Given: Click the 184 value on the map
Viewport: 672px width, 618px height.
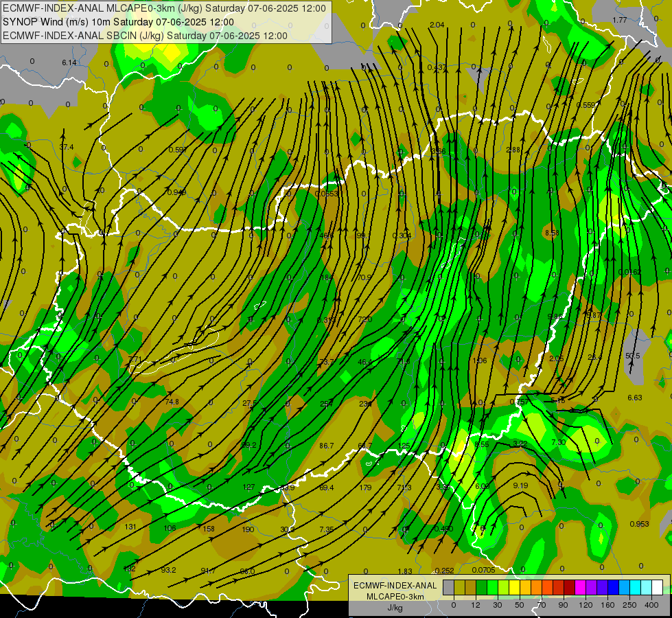Looking at the screenshot, I should 327,277.
